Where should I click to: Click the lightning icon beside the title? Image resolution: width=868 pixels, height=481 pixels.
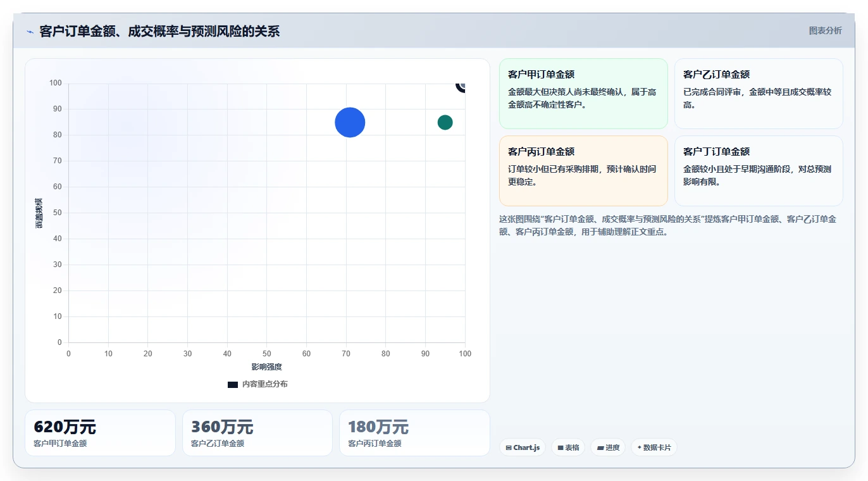[x=30, y=32]
